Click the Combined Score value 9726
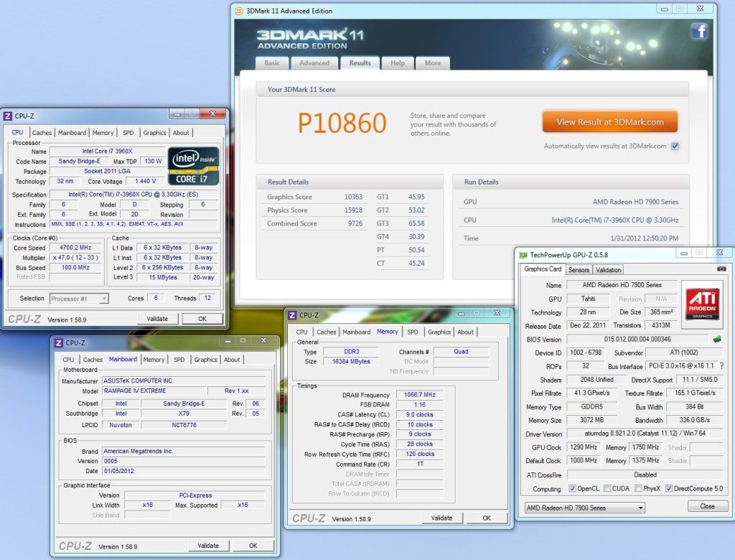The image size is (735, 560). click(x=355, y=223)
